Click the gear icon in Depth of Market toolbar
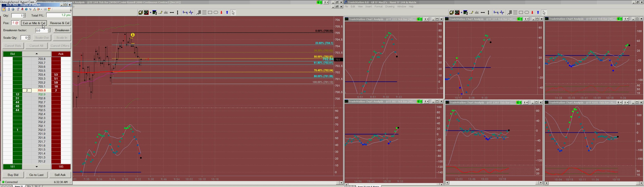This screenshot has height=187, width=644. [13, 9]
